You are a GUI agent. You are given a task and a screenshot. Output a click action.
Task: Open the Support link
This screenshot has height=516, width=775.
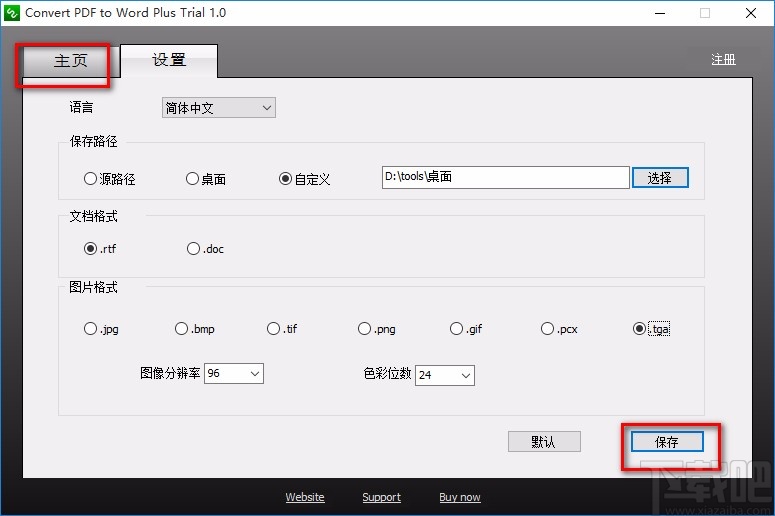(382, 497)
